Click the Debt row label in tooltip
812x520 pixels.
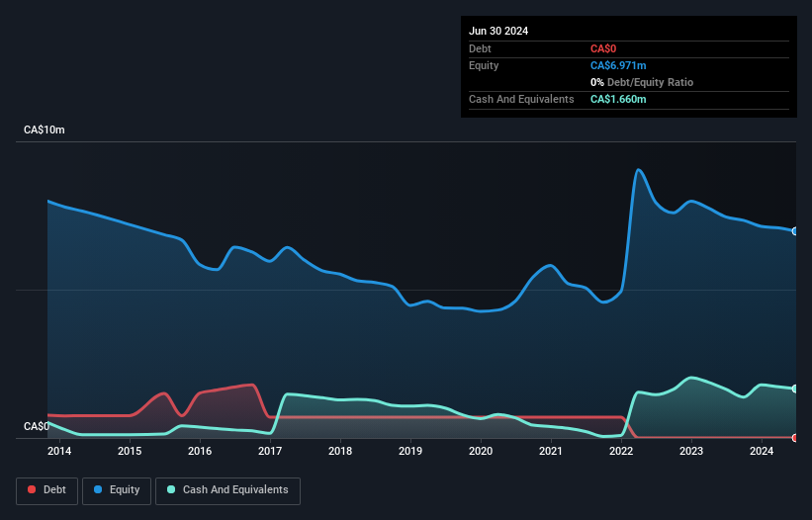pos(480,48)
